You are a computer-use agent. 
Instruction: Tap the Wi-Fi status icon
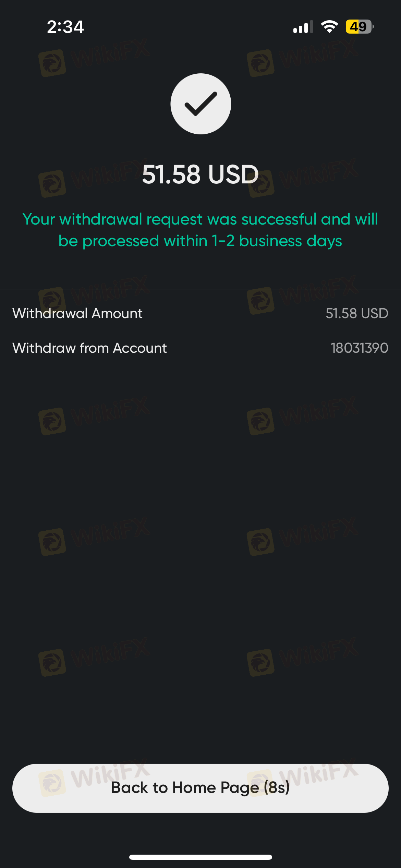coord(329,27)
